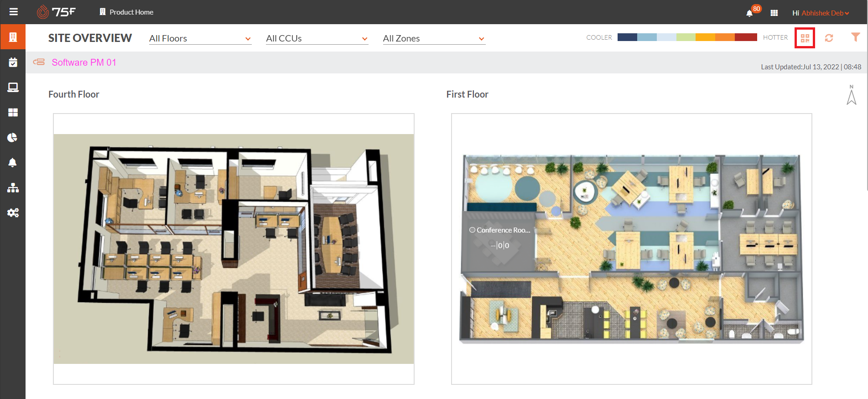The height and width of the screenshot is (399, 868).
Task: Open the dashboard tiles sidebar icon
Action: pyautogui.click(x=13, y=112)
